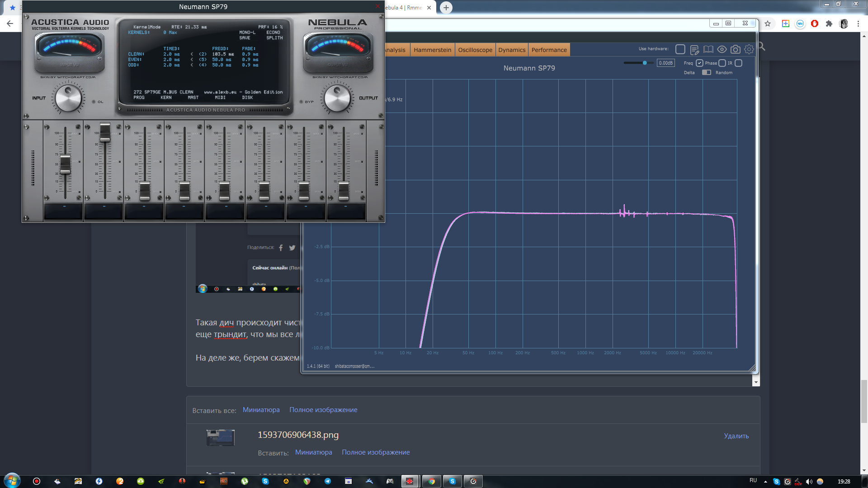868x488 pixels.
Task: Go back with browser back arrow
Action: click(x=10, y=23)
